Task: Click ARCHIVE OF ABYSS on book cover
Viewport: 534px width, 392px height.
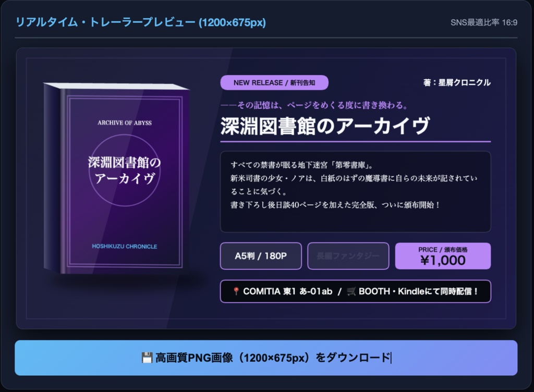Action: click(x=125, y=123)
